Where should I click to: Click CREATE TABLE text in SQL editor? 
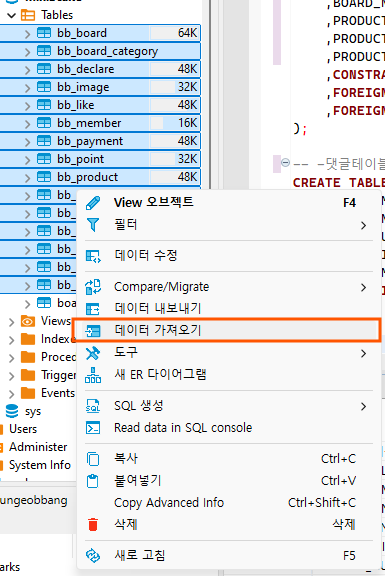(339, 183)
